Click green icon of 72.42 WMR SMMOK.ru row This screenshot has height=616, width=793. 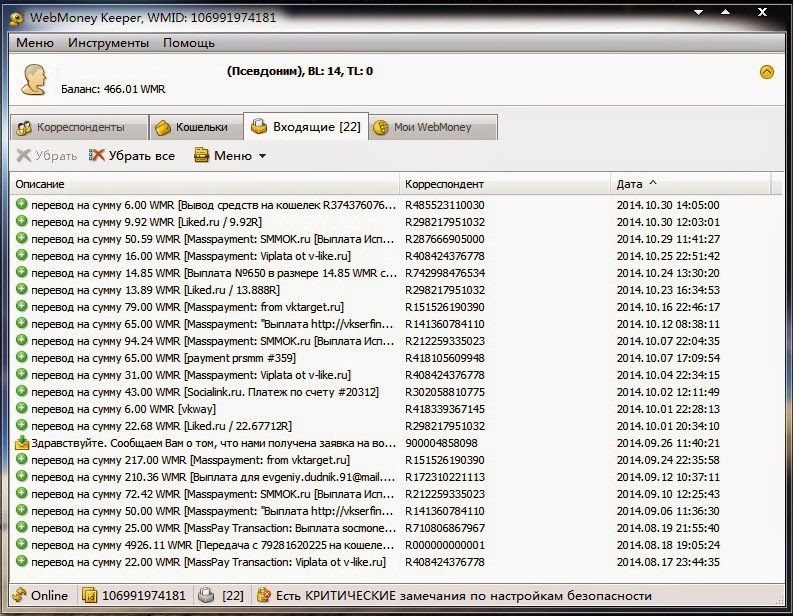click(x=21, y=494)
